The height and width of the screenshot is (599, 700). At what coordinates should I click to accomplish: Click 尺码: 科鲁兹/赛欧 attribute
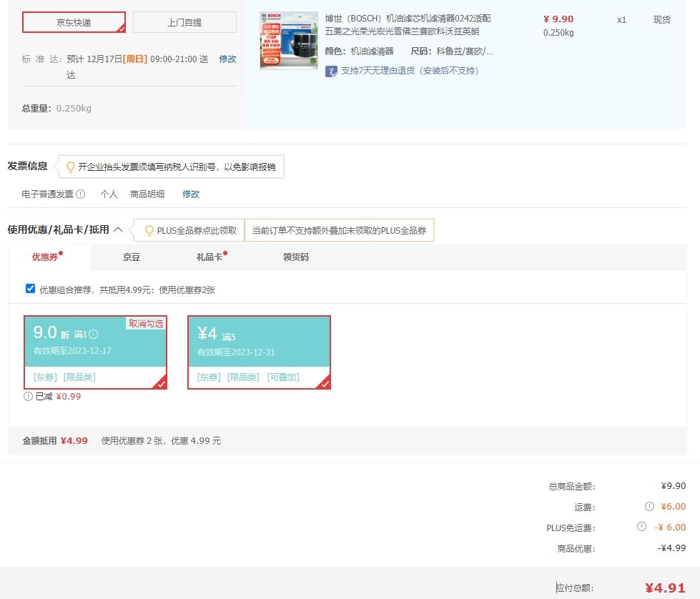452,51
